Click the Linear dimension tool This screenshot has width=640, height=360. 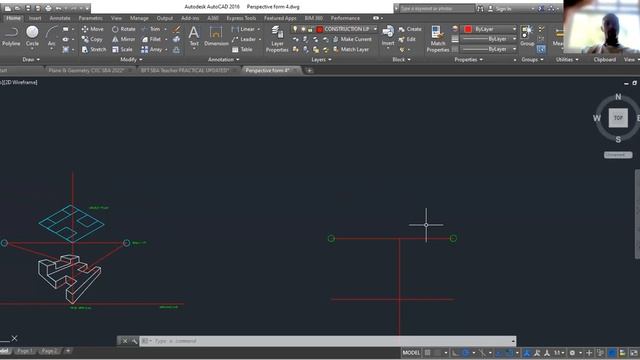[x=243, y=29]
